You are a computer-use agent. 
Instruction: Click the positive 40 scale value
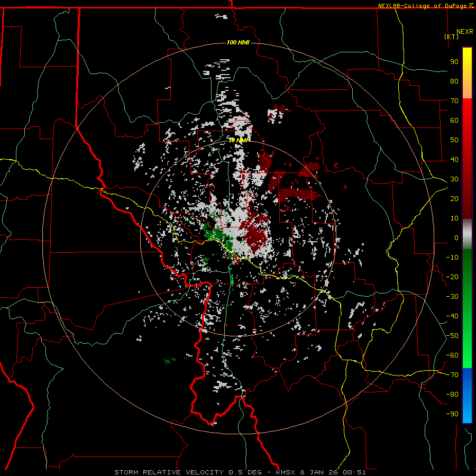(x=454, y=159)
